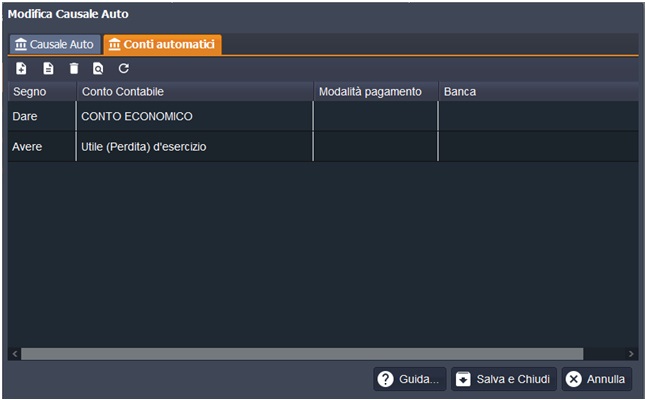Viewport: 645px width, 400px height.
Task: Click the add new row icon
Action: (x=22, y=69)
